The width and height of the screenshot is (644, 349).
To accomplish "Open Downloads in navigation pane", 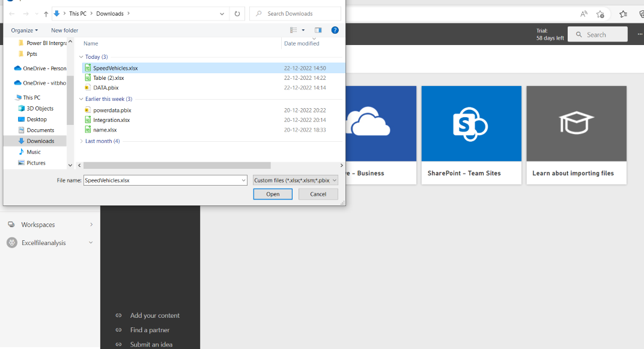I will [x=35, y=141].
